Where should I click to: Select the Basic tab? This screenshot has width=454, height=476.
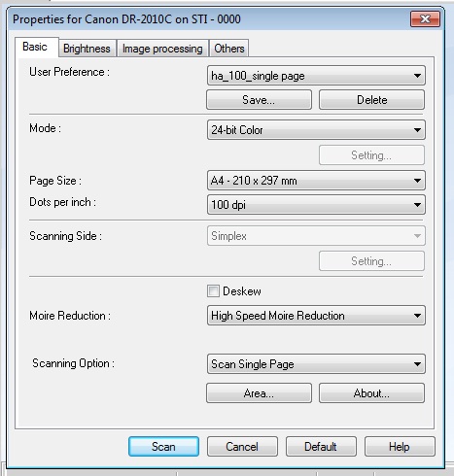(x=36, y=48)
